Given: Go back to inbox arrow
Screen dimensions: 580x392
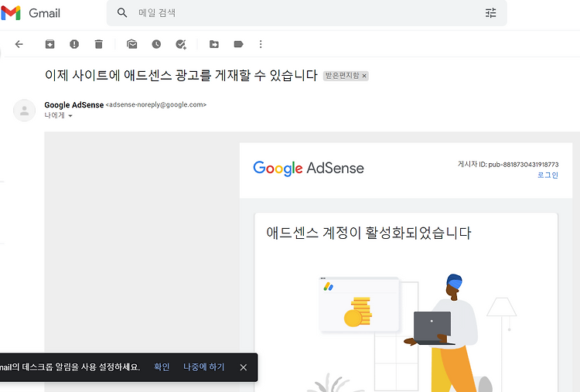Looking at the screenshot, I should pos(19,44).
